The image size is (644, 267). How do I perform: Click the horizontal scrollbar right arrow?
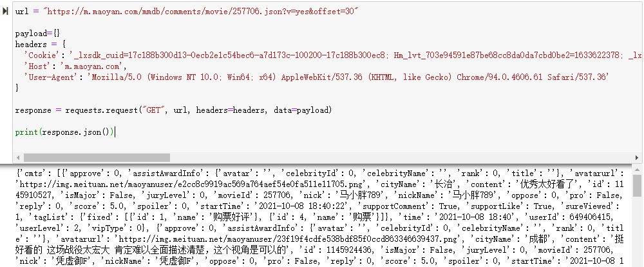pyautogui.click(x=637, y=157)
